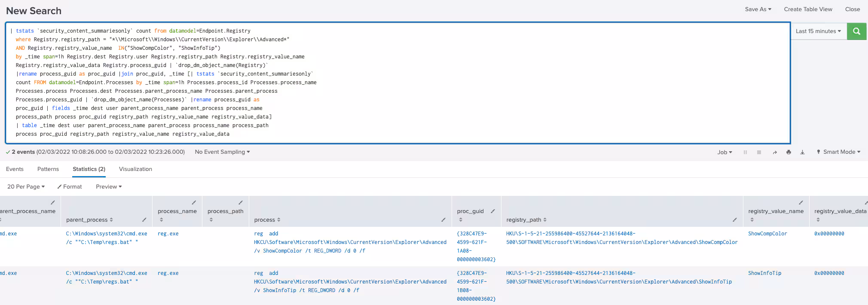
Task: Open the Job dropdown menu
Action: click(724, 152)
